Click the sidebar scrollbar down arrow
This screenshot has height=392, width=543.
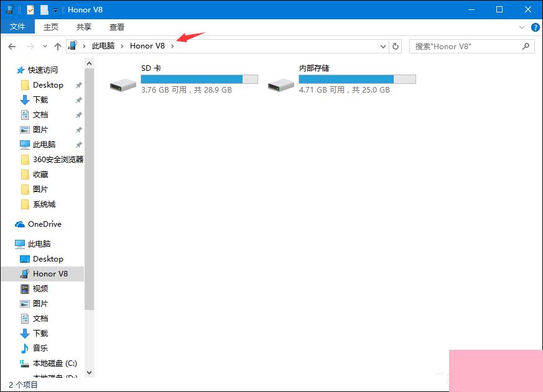point(90,373)
